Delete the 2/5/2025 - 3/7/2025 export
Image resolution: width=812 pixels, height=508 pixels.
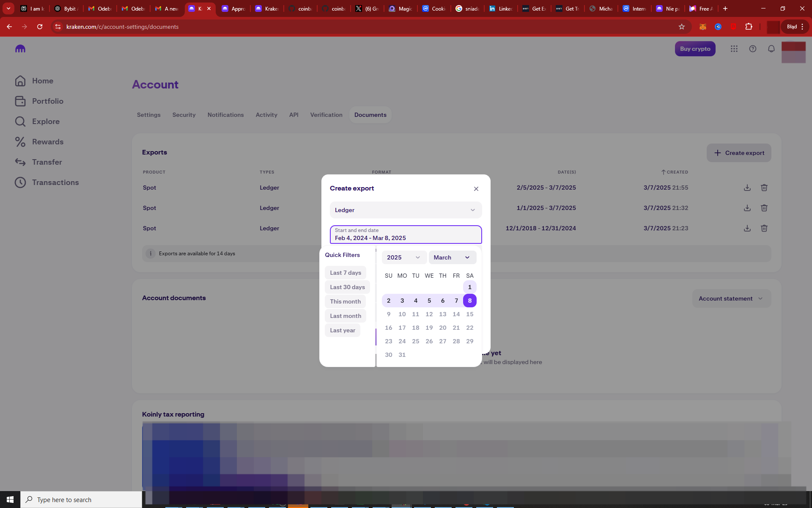click(764, 188)
